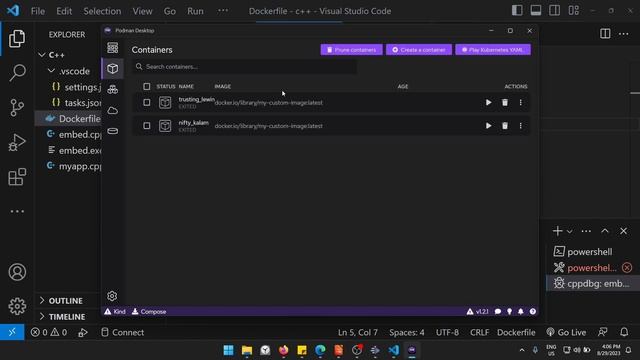Start the trusting_lewin container
This screenshot has height=360, width=640.
pos(488,102)
